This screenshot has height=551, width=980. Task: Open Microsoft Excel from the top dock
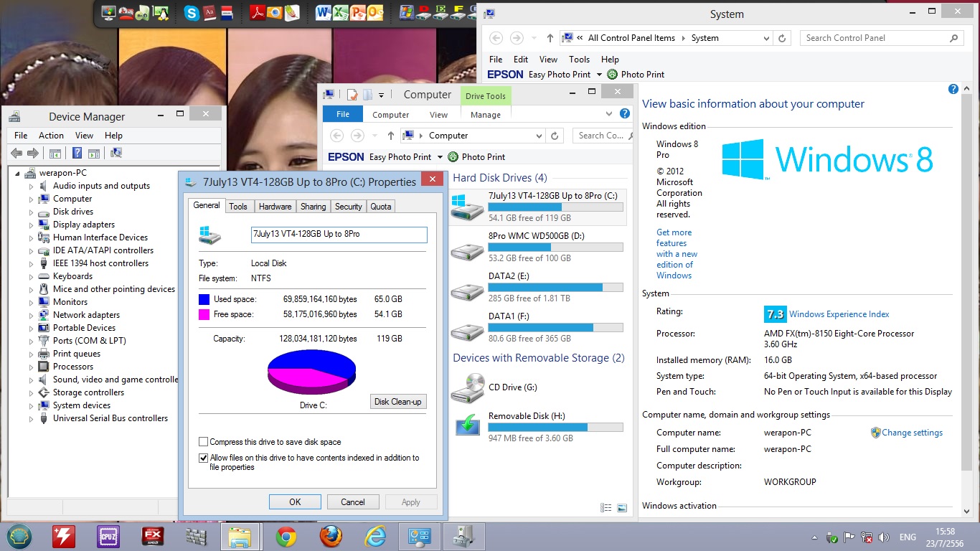click(340, 12)
